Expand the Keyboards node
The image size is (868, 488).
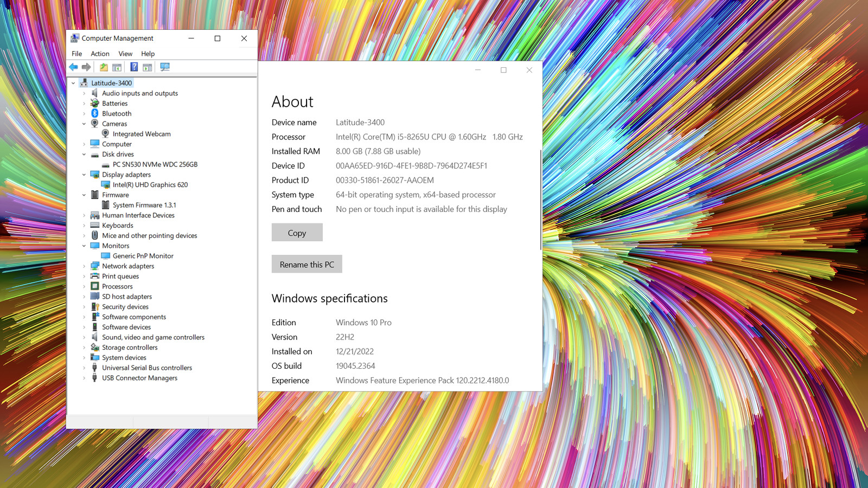click(84, 226)
